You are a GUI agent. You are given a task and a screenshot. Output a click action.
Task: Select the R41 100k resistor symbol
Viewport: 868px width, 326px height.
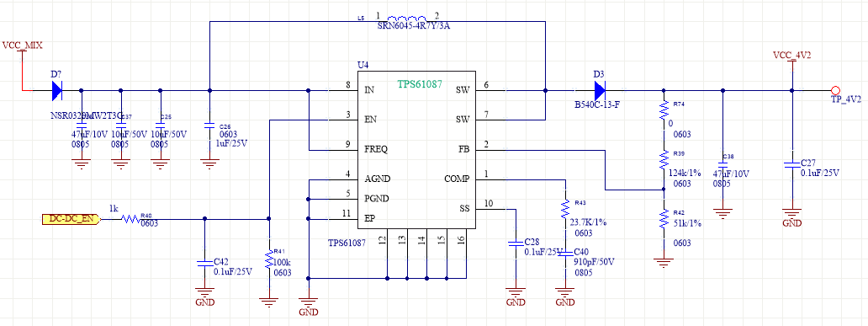pos(269,259)
